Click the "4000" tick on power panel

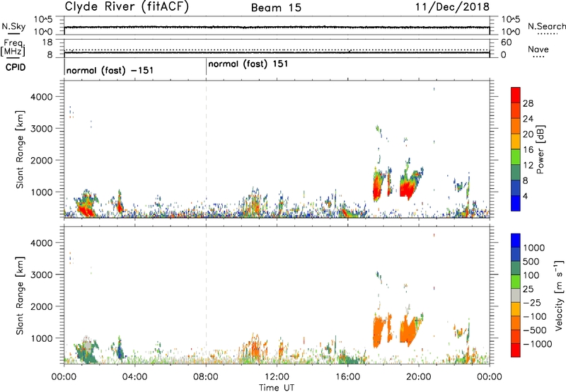pyautogui.click(x=42, y=97)
